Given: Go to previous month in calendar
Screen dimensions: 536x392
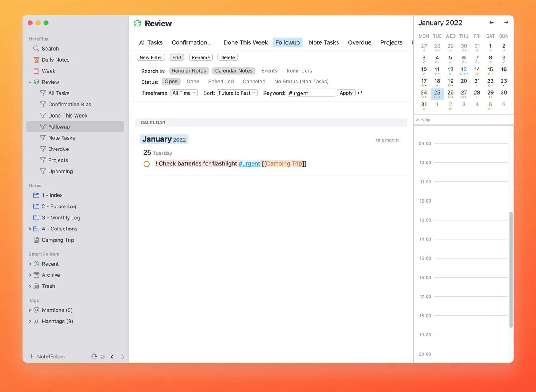Looking at the screenshot, I should 491,23.
